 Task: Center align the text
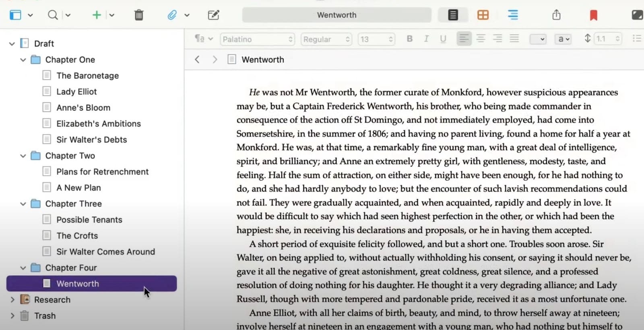pos(481,39)
